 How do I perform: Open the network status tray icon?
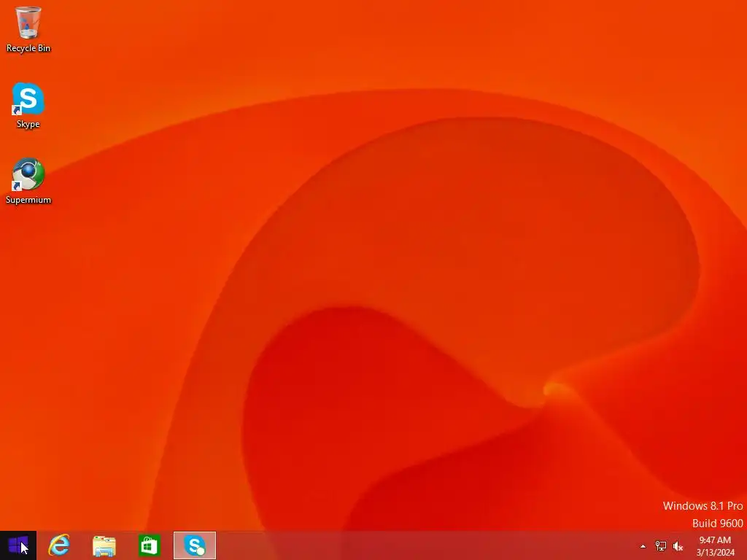660,546
